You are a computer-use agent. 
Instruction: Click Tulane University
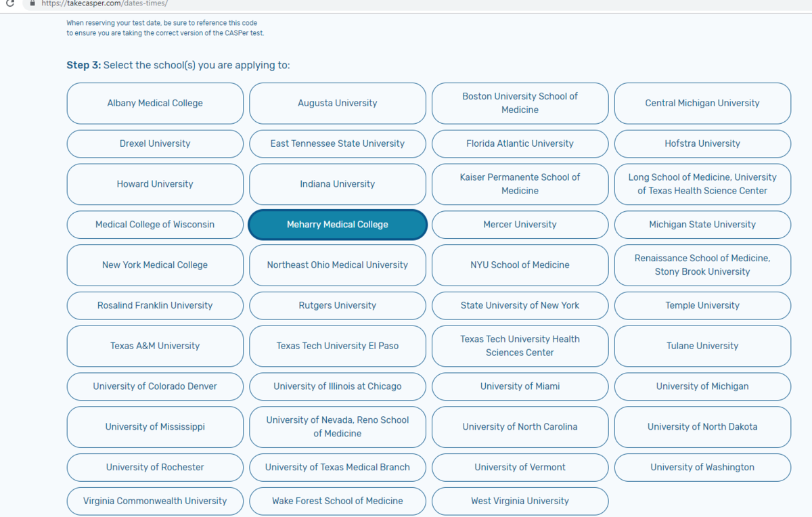pos(702,346)
